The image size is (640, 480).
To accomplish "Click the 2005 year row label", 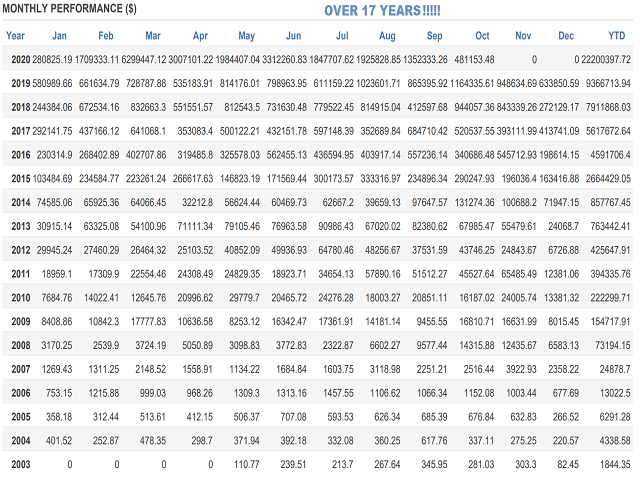I will (x=21, y=417).
